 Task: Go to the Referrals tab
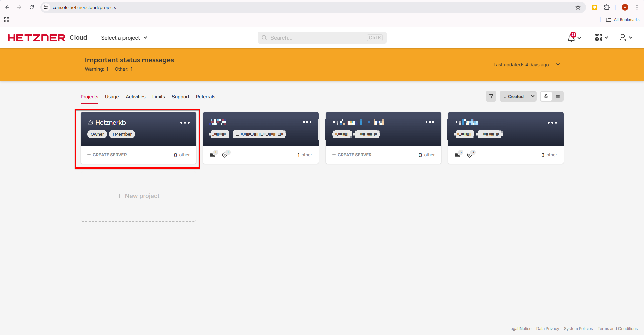205,97
